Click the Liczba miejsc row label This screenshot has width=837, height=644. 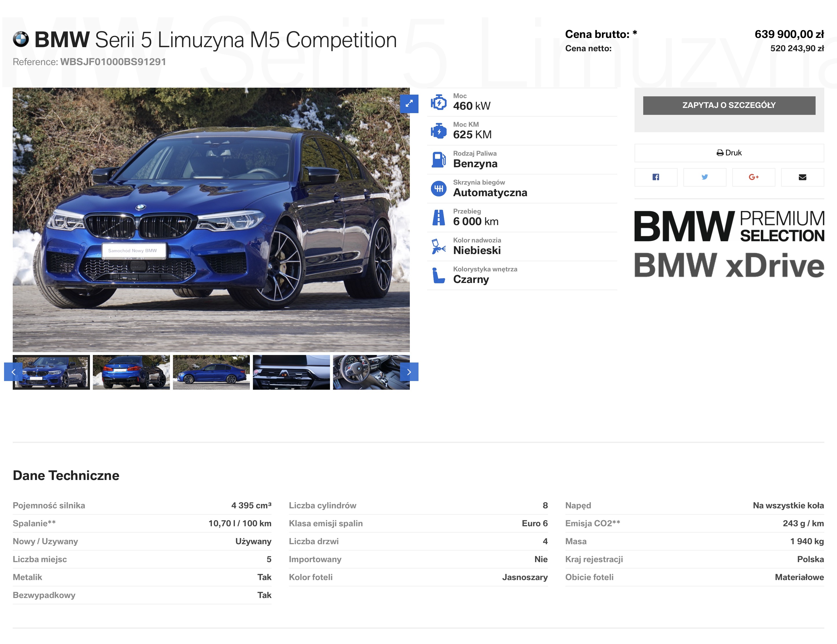pos(39,559)
